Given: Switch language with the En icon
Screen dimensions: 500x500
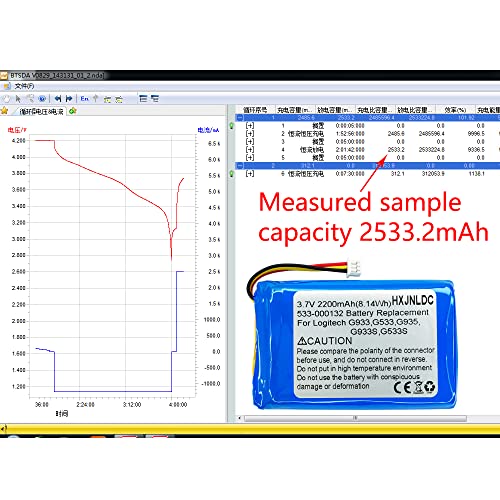Looking at the screenshot, I should [x=85, y=99].
